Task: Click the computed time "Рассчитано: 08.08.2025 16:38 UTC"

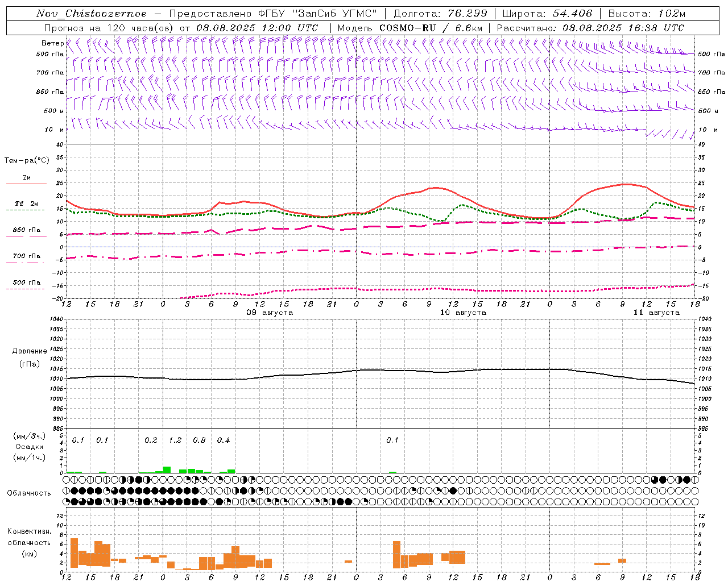Action: pos(590,28)
